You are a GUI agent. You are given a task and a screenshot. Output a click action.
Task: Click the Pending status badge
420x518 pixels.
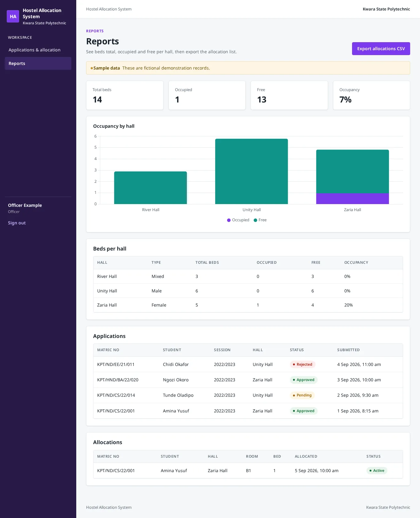(302, 395)
